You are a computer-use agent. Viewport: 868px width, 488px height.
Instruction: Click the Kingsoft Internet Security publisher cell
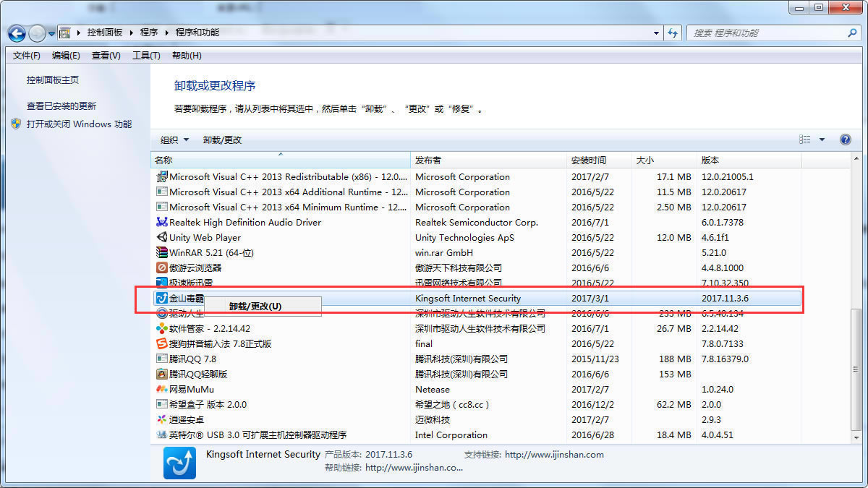[x=468, y=299]
